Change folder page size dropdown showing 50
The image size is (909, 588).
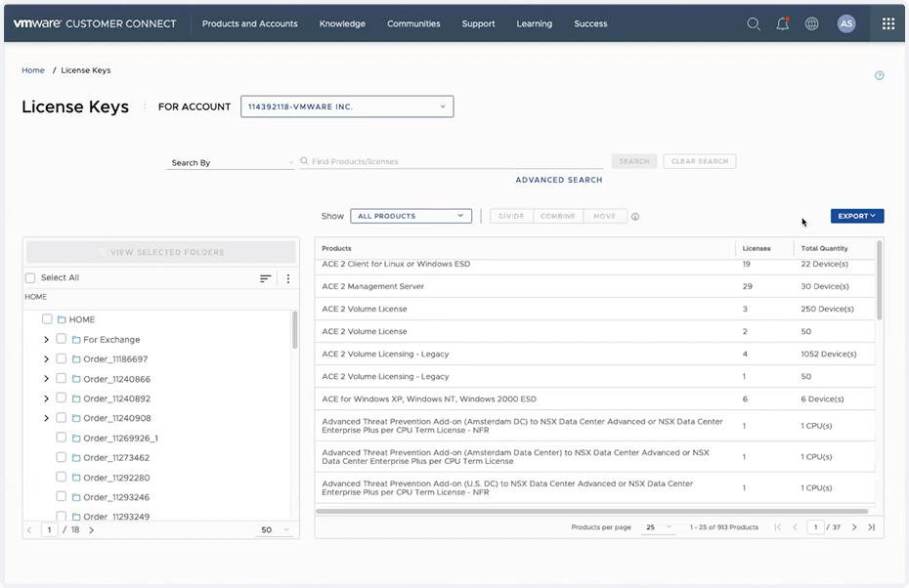click(275, 530)
